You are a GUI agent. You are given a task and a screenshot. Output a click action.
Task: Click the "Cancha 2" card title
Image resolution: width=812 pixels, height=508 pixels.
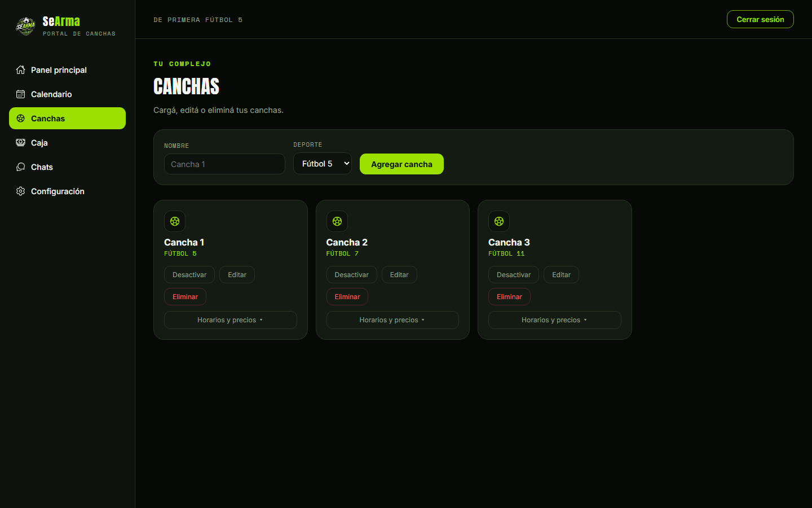click(x=347, y=242)
